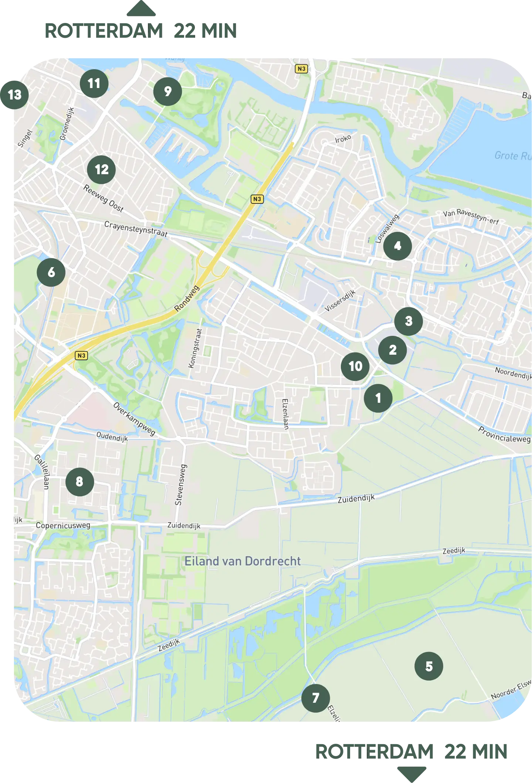This screenshot has width=532, height=783.
Task: Open map marker number 3
Action: (408, 321)
